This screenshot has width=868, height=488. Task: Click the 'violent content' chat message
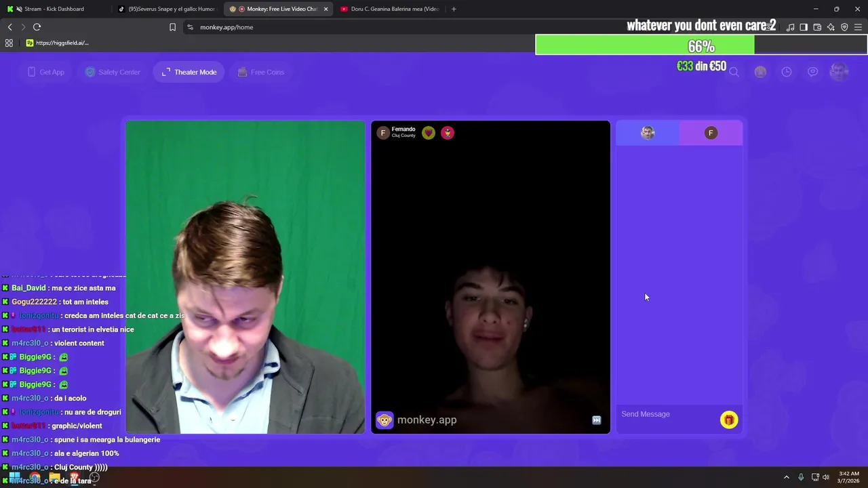[78, 343]
